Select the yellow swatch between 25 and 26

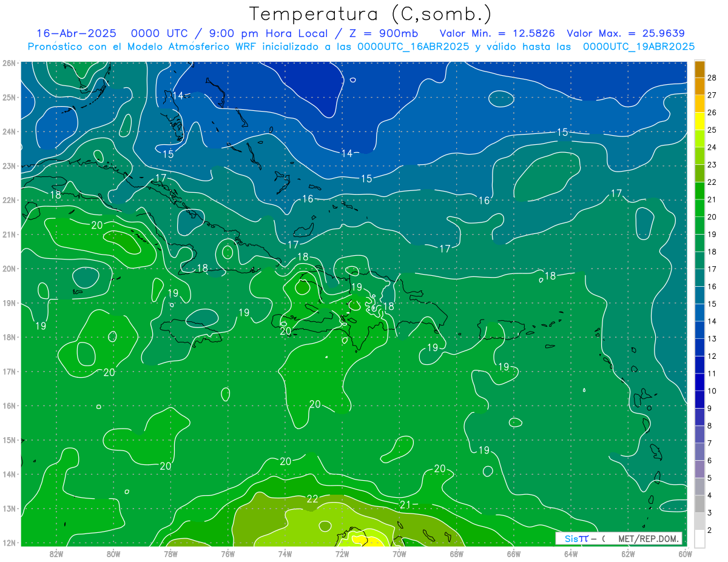point(699,121)
